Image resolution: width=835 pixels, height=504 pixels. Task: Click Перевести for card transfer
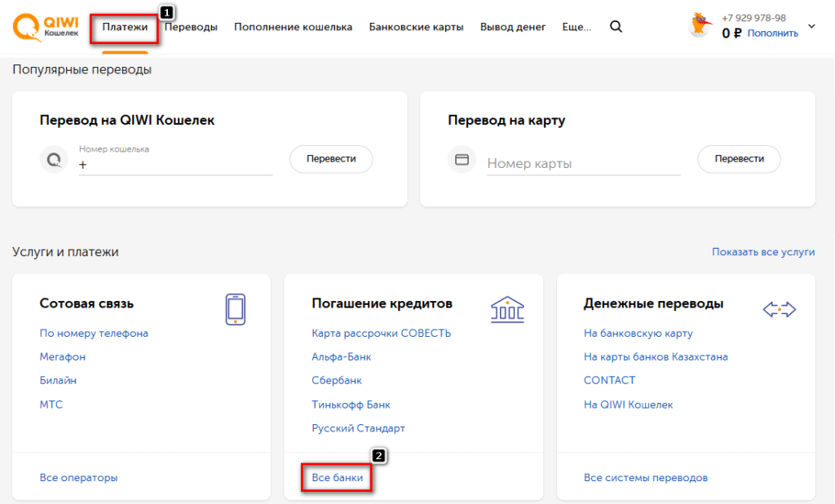click(739, 159)
